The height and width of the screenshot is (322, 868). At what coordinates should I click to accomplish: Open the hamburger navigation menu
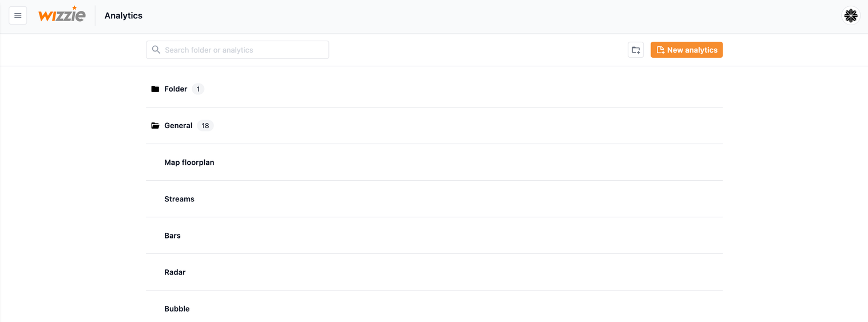pos(18,15)
